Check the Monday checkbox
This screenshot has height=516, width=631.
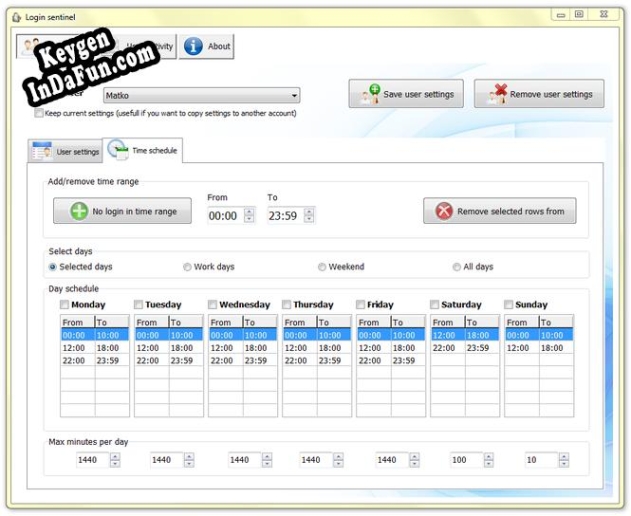coord(64,305)
